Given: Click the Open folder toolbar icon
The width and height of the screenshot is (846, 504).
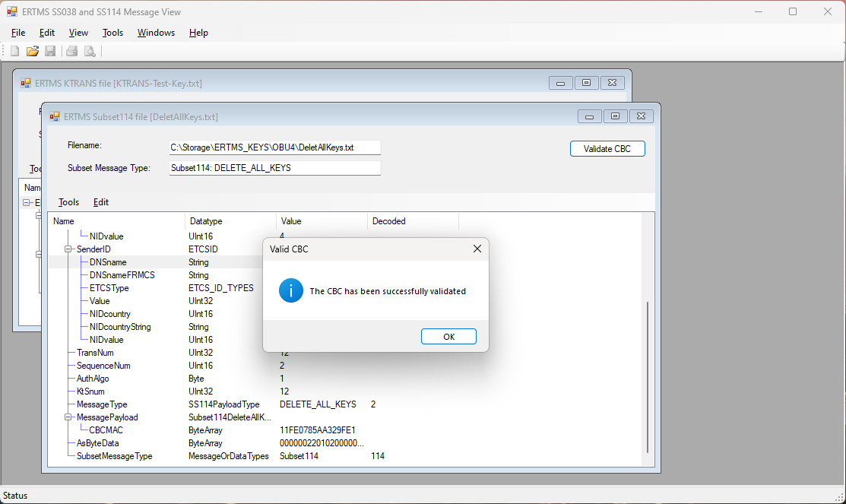Looking at the screenshot, I should tap(33, 51).
